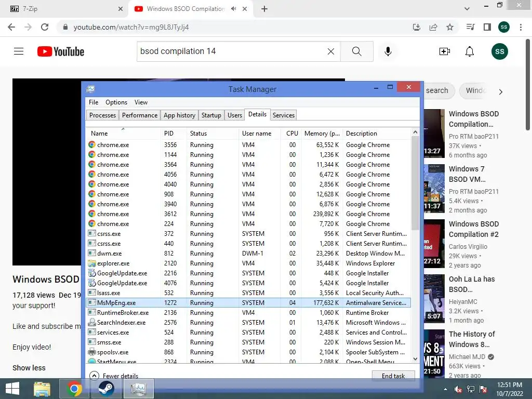The height and width of the screenshot is (399, 532).
Task: Click Show less in video description
Action: tap(29, 368)
